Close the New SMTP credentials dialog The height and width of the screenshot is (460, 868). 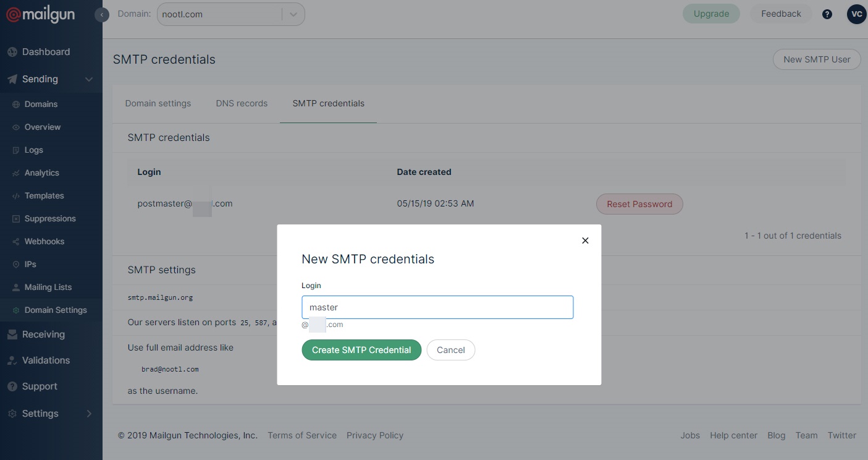[x=585, y=241]
